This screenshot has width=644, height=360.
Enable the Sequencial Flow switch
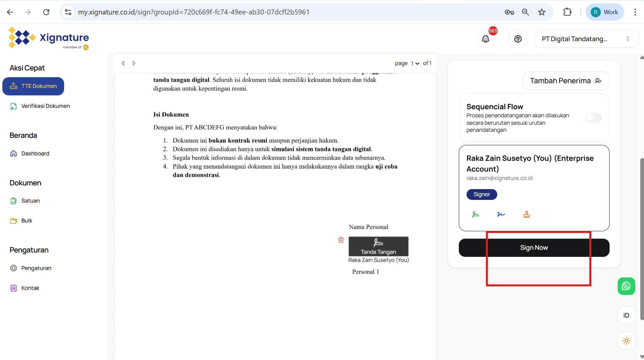point(593,117)
